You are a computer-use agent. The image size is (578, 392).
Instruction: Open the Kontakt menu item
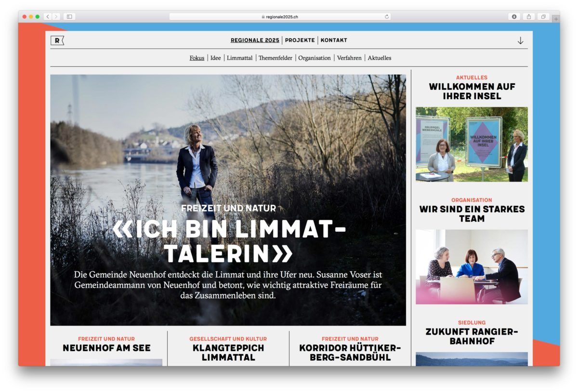pyautogui.click(x=334, y=40)
